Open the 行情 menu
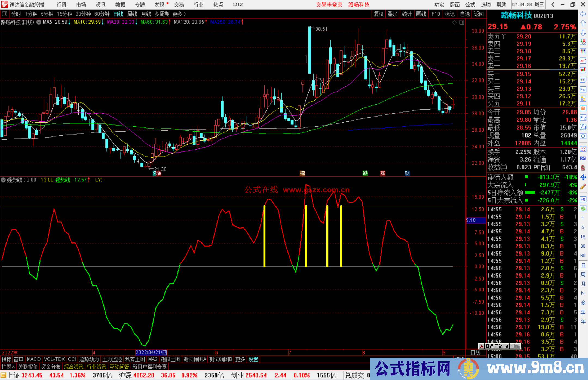 pyautogui.click(x=61, y=5)
